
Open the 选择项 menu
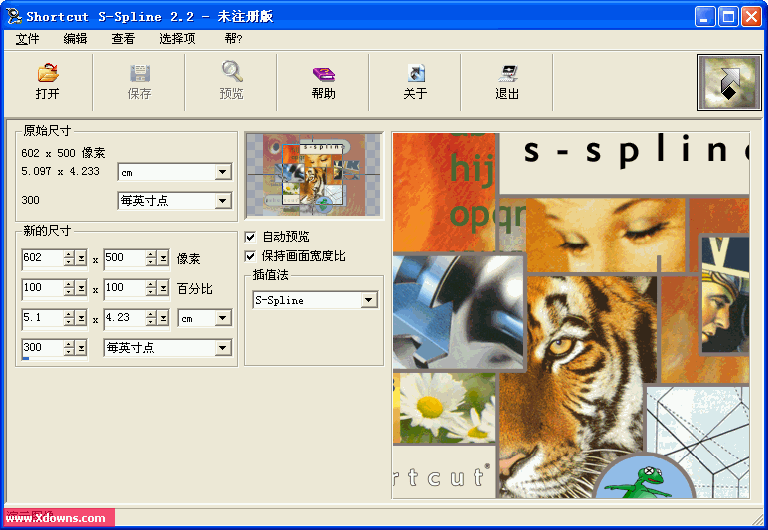177,39
